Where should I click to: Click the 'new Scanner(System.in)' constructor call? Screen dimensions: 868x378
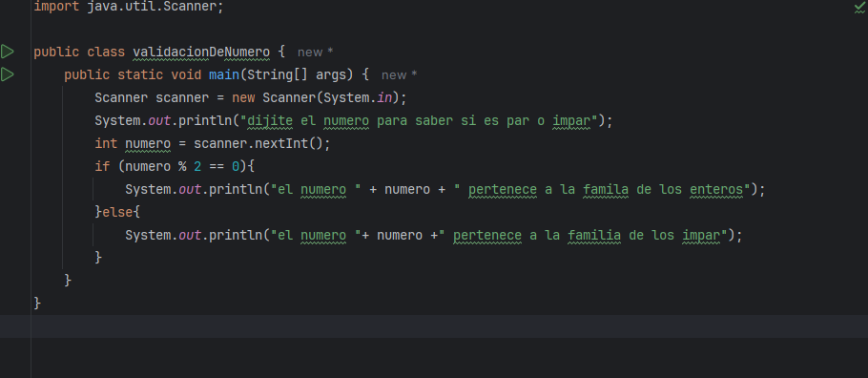tap(315, 97)
